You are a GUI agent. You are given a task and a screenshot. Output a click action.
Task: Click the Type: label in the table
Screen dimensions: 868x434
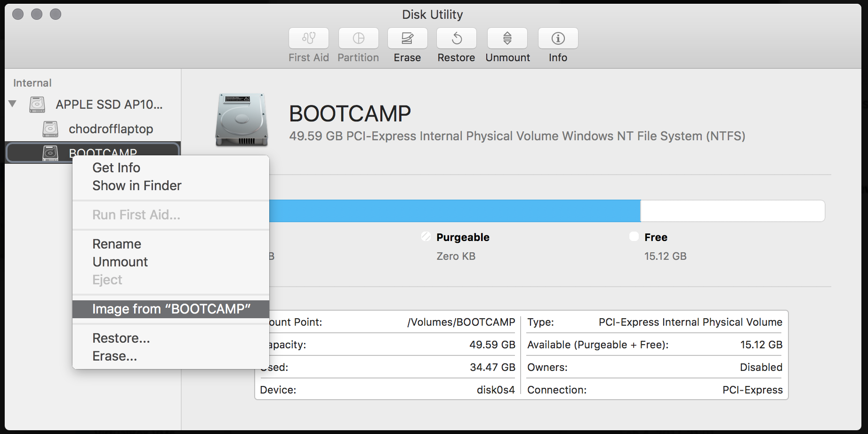[x=540, y=322]
